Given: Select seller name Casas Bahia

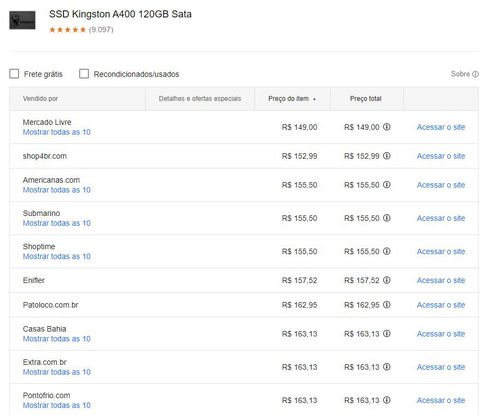Looking at the screenshot, I should click(x=44, y=329).
